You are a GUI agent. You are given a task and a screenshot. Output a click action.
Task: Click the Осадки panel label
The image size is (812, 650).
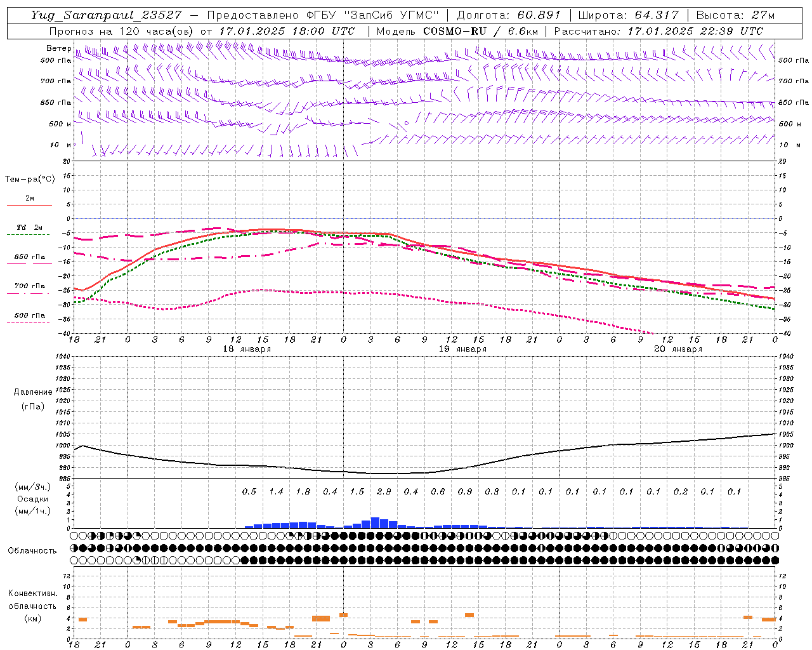coord(32,499)
